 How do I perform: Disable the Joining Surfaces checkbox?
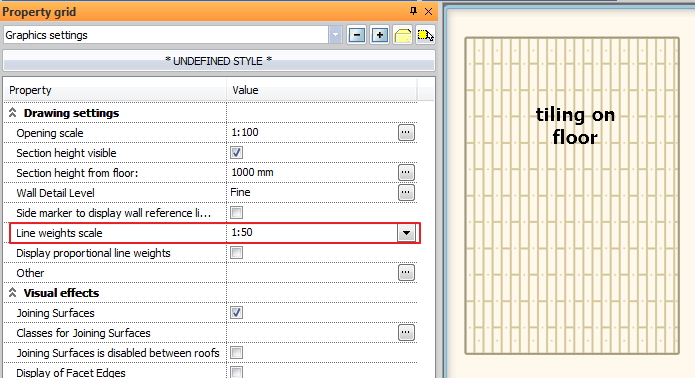point(236,313)
